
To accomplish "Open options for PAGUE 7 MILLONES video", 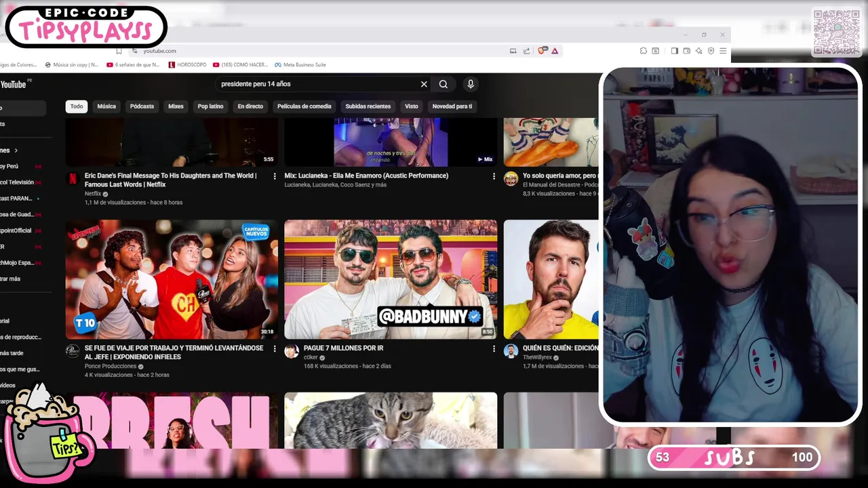I will [494, 348].
